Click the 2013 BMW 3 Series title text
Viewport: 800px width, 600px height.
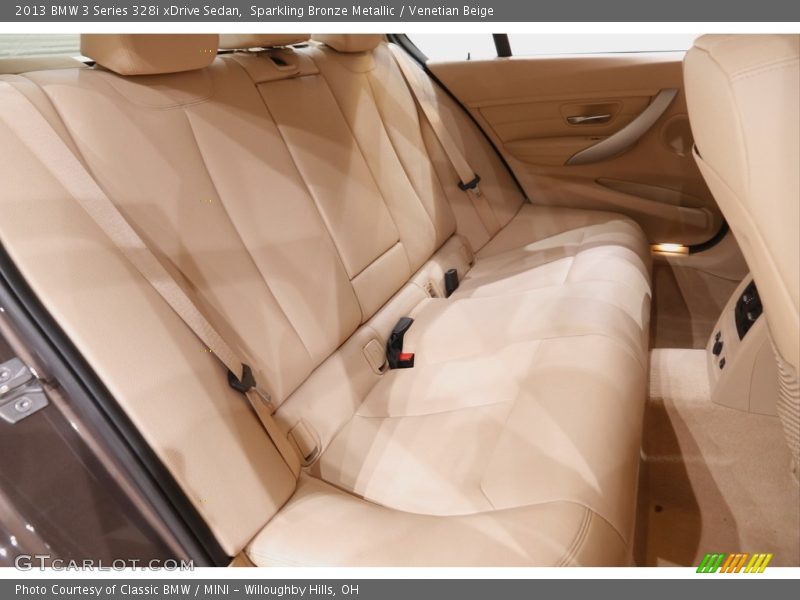coord(127,11)
